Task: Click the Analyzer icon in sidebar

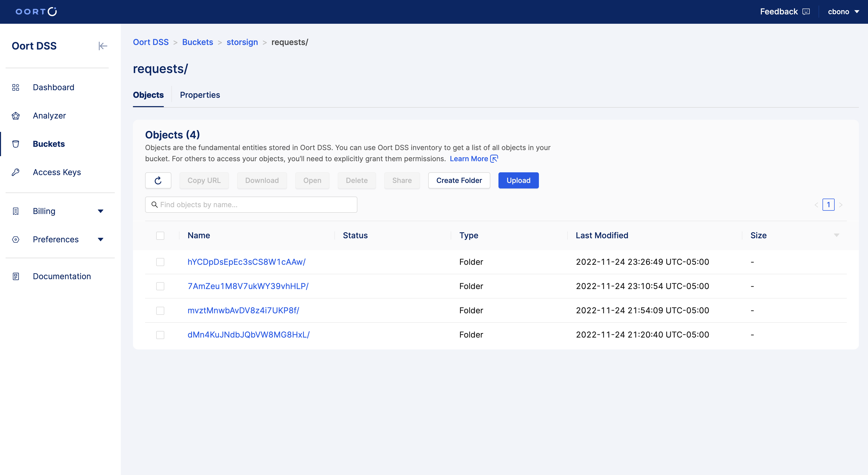Action: click(15, 115)
